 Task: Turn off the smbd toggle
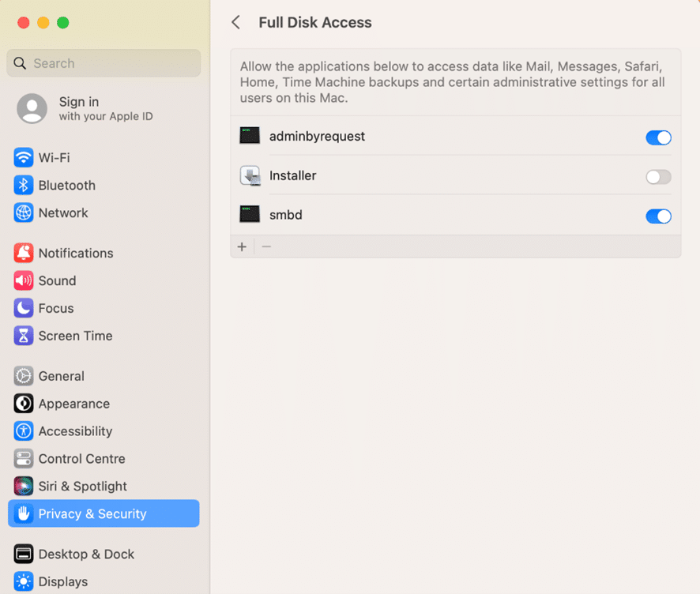[658, 216]
